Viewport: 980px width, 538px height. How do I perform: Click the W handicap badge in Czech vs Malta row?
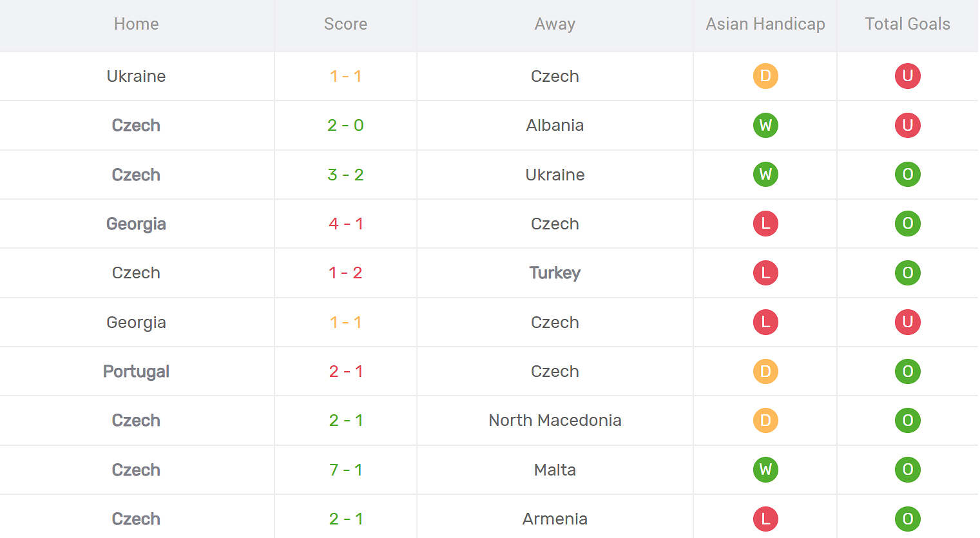pos(765,470)
